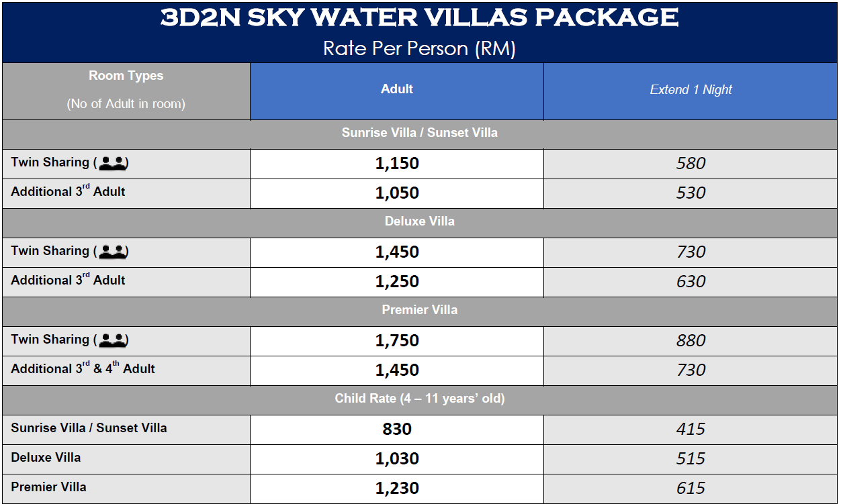Click the Deluxe Villa section header row
The width and height of the screenshot is (841, 504).
[x=420, y=223]
